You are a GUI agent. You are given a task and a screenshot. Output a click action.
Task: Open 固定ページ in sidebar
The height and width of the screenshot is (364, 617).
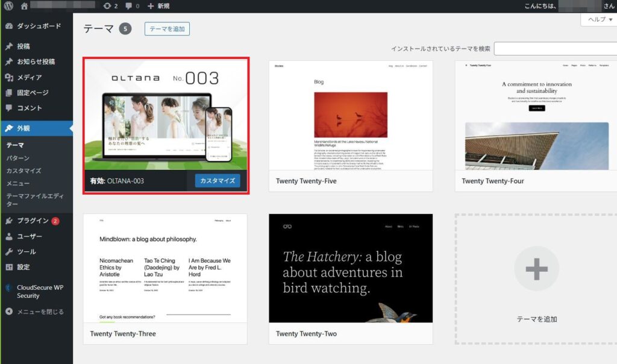(37, 92)
